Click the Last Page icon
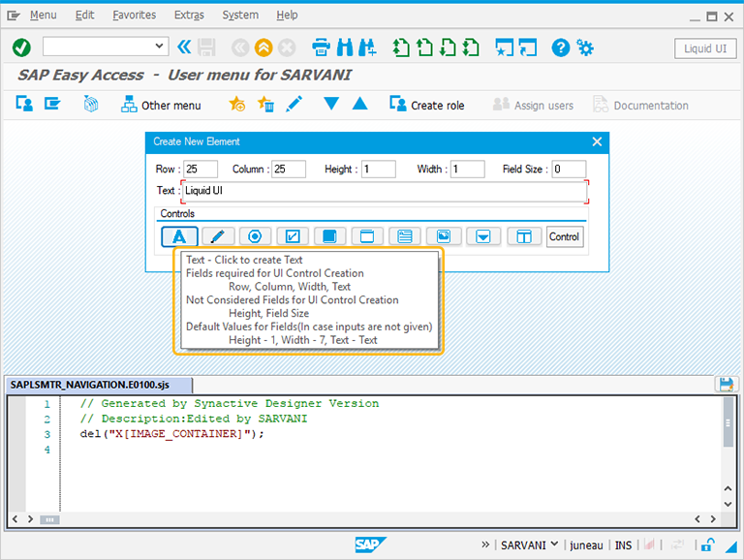The image size is (744, 560). pos(471,47)
